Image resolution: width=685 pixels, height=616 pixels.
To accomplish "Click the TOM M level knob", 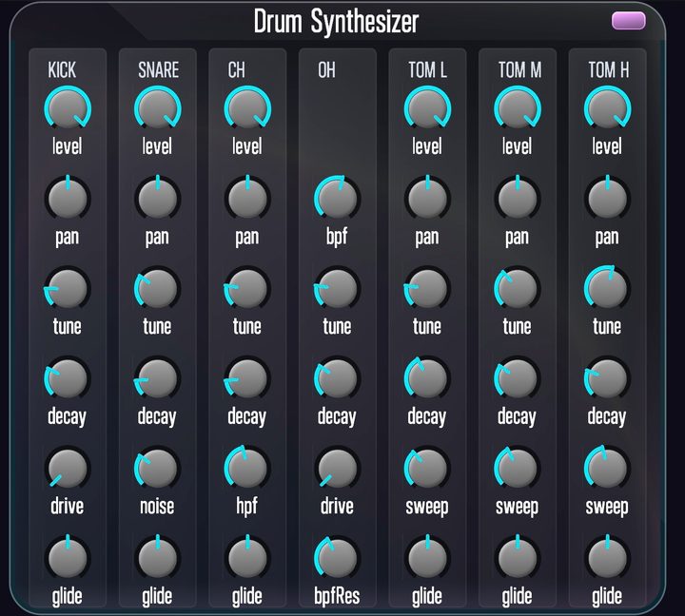I will click(518, 108).
